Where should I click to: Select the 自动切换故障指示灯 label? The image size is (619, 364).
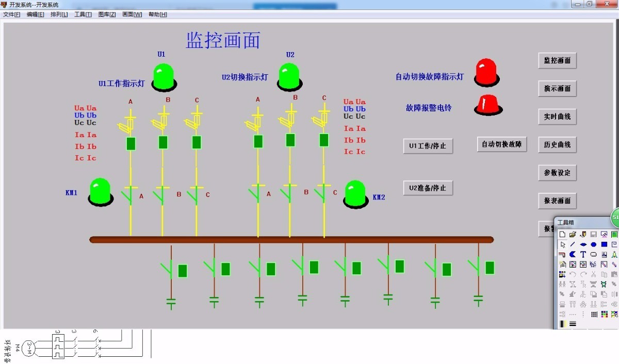[430, 77]
